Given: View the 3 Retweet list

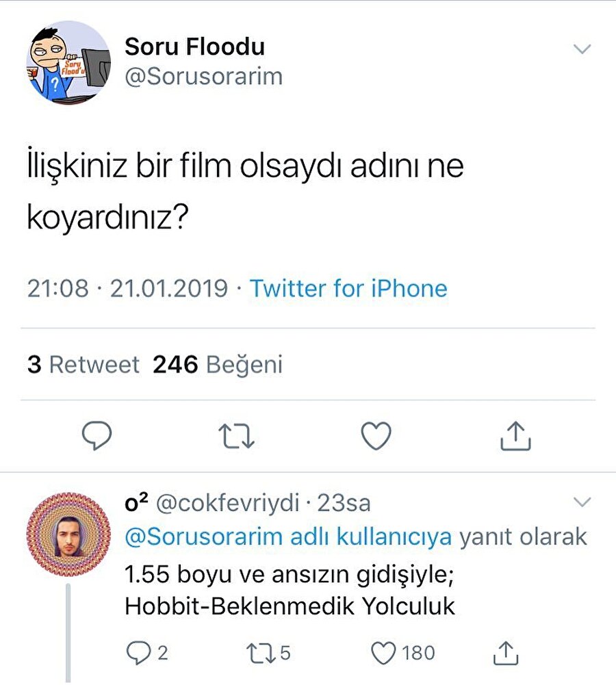Looking at the screenshot, I should pos(81,364).
